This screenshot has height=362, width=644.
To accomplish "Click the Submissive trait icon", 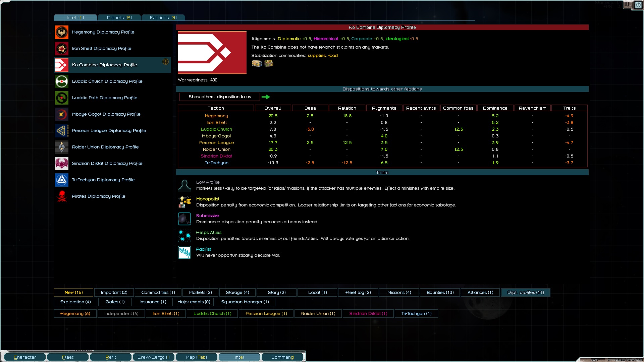I will [184, 219].
